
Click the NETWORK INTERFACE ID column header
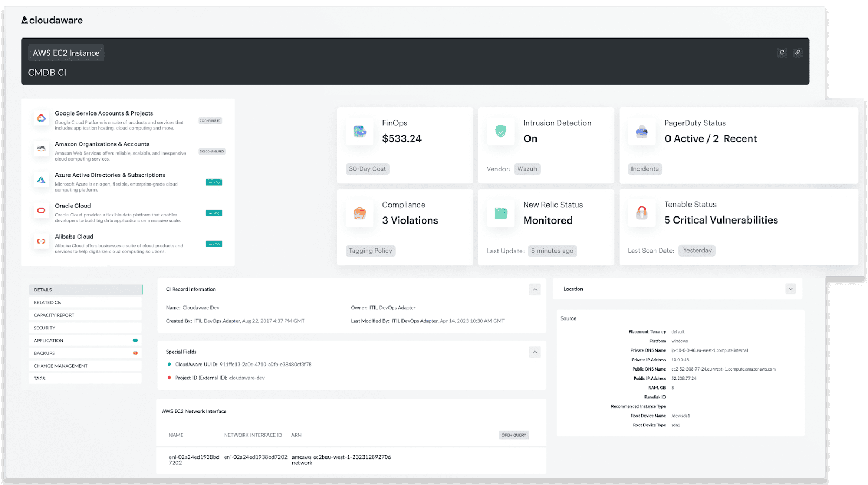253,435
